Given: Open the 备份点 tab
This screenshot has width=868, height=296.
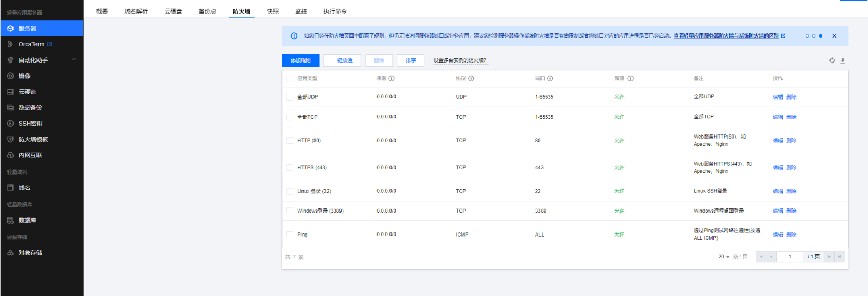Looking at the screenshot, I should (x=207, y=11).
